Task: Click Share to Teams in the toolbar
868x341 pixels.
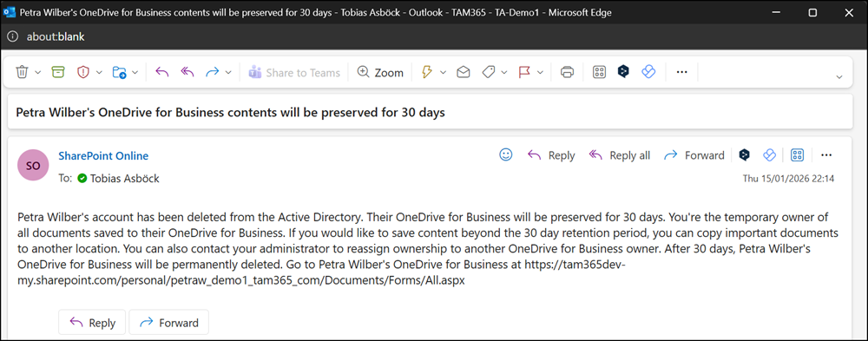Action: (x=294, y=73)
